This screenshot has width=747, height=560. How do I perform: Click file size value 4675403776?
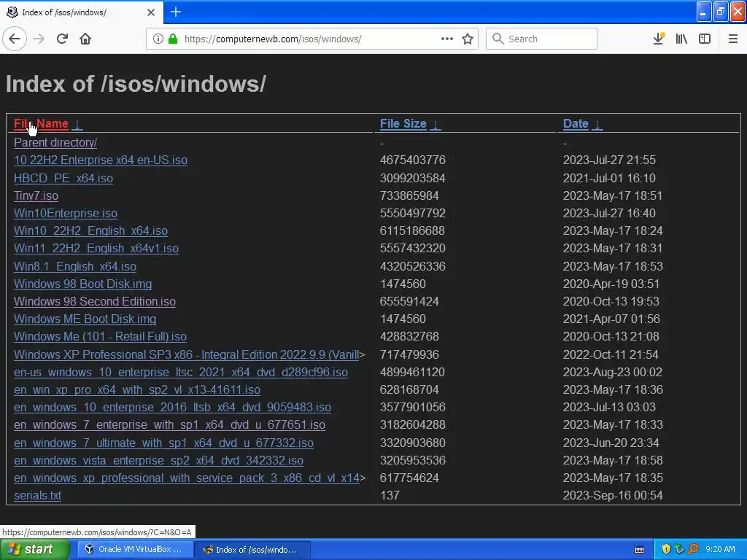pos(413,160)
